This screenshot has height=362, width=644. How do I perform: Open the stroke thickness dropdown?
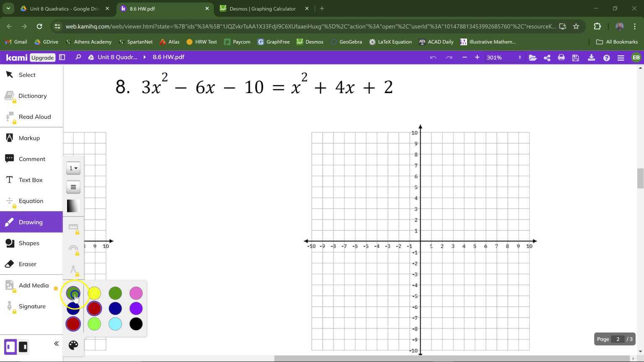tap(73, 168)
